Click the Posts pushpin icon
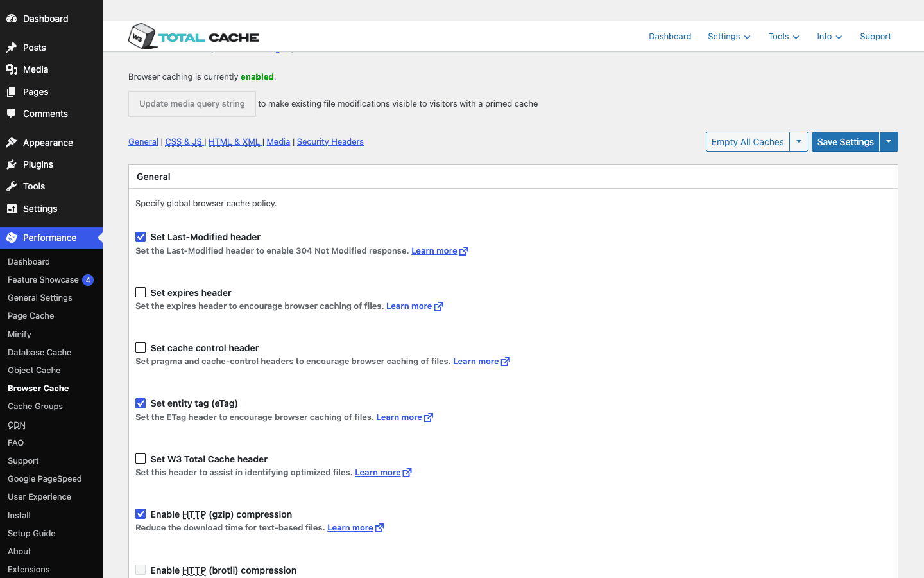 (12, 48)
